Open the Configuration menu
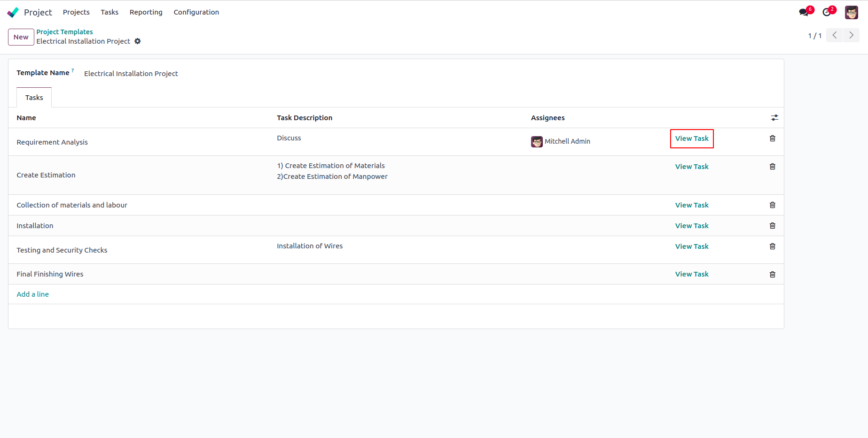This screenshot has height=438, width=868. 196,12
